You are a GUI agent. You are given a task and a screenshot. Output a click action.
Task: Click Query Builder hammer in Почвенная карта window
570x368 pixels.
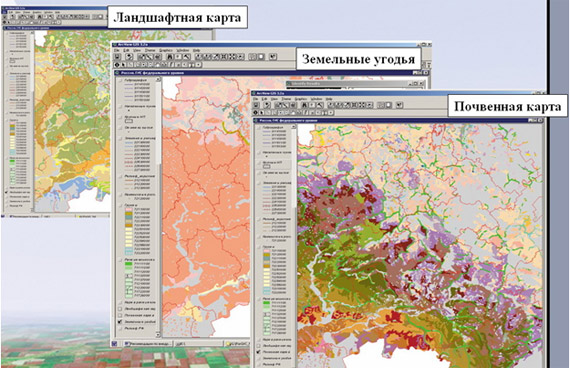[x=320, y=105]
